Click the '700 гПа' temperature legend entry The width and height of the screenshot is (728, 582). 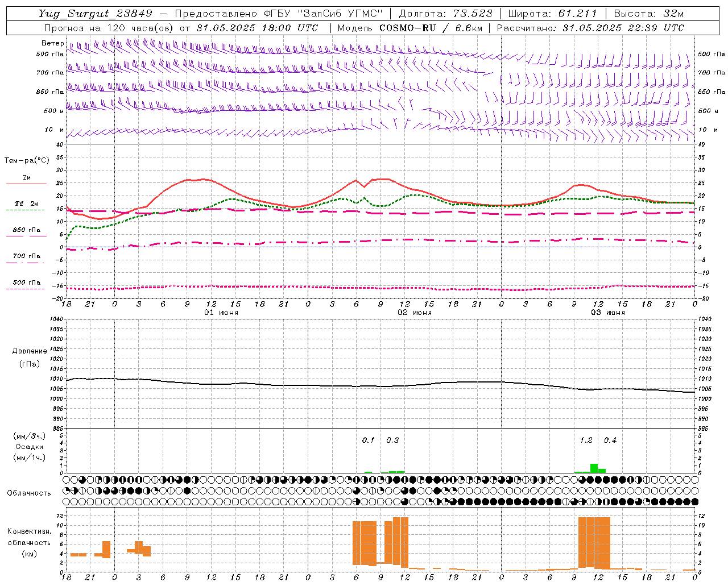point(26,256)
